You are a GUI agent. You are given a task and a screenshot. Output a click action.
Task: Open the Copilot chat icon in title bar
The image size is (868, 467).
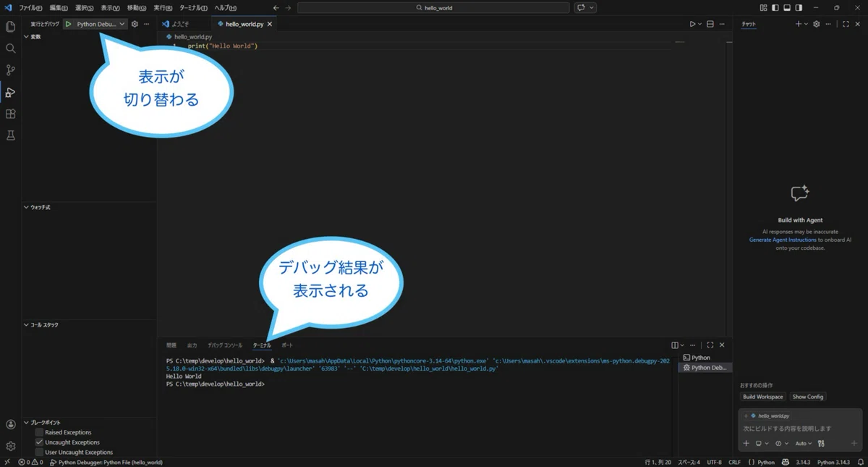pos(581,8)
